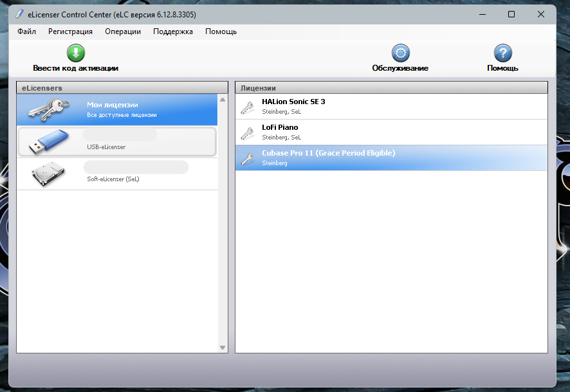
Task: Open the Обслуживание gear icon
Action: click(400, 53)
